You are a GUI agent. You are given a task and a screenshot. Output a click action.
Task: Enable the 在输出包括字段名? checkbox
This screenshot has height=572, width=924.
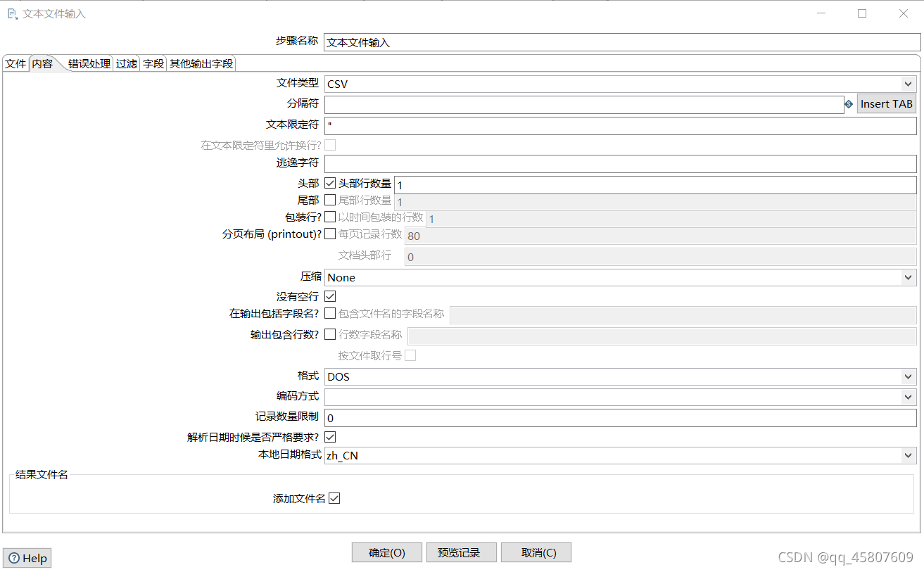(x=330, y=313)
